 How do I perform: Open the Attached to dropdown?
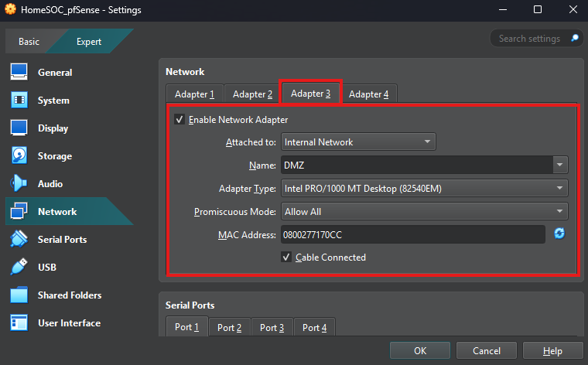point(357,142)
